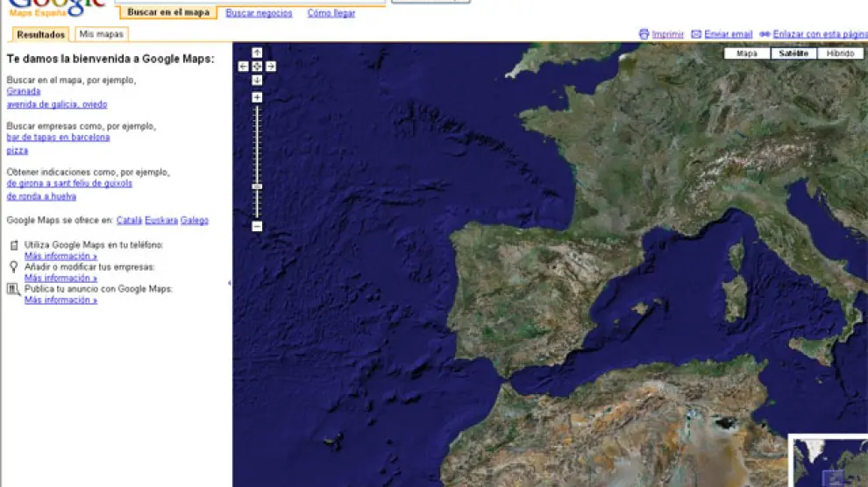Open the Cómo llegar tab
Screen dimensions: 868x487
pyautogui.click(x=331, y=13)
